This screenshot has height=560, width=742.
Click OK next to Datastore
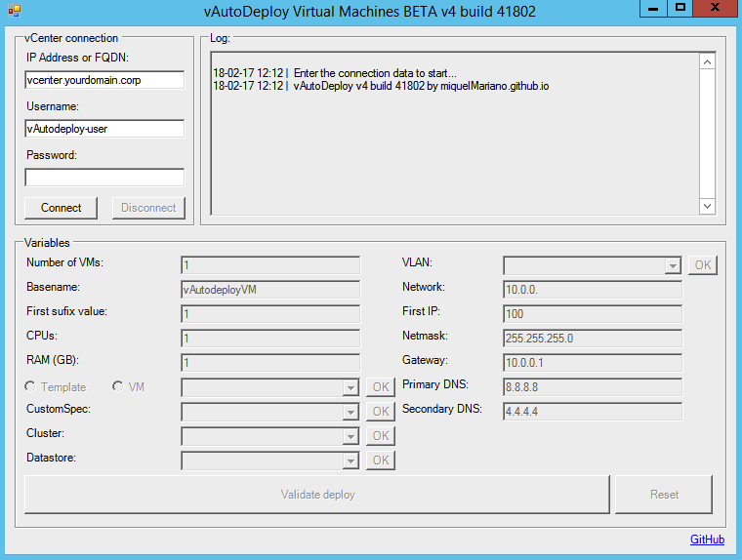coord(381,460)
